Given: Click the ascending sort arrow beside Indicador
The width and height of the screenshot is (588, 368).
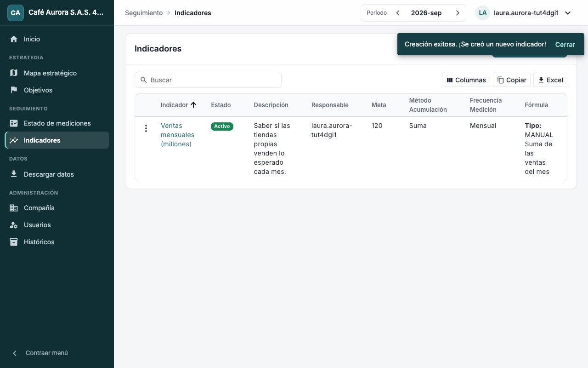Looking at the screenshot, I should (x=193, y=105).
